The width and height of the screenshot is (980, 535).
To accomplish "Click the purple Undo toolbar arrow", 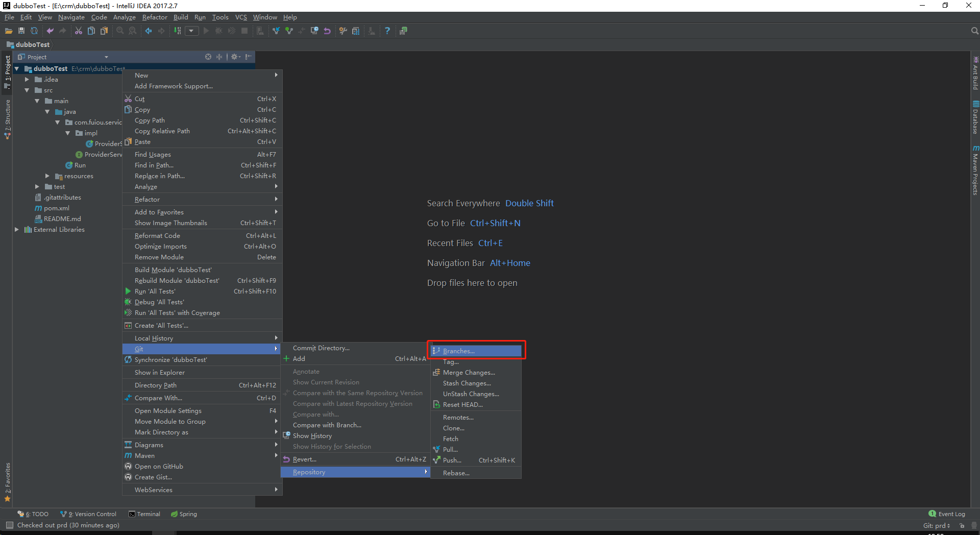I will coord(50,31).
